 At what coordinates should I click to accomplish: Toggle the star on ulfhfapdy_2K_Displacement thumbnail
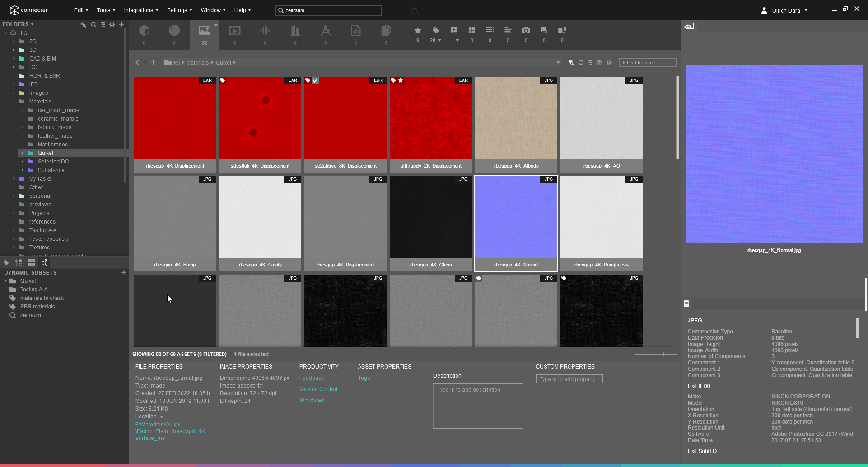tap(401, 80)
